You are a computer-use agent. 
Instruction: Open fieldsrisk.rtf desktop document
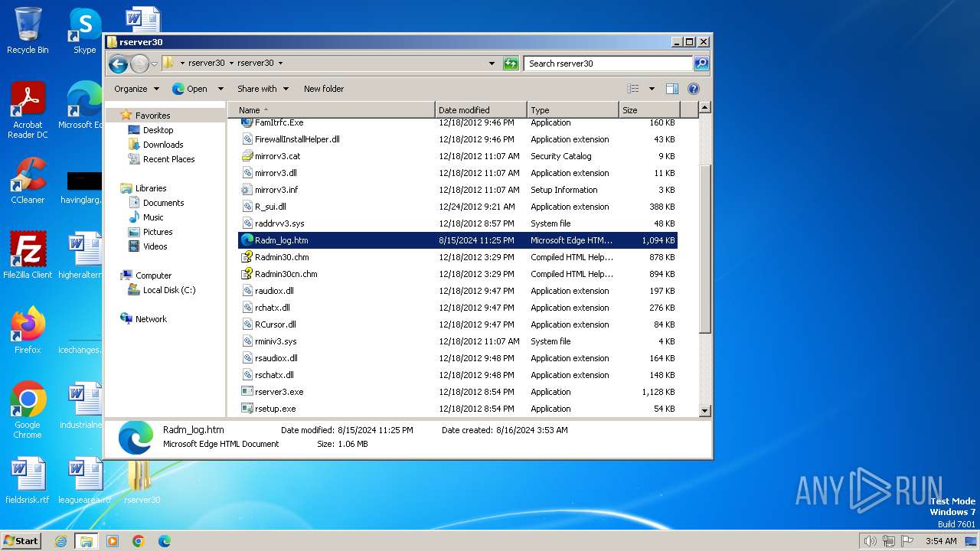(28, 481)
